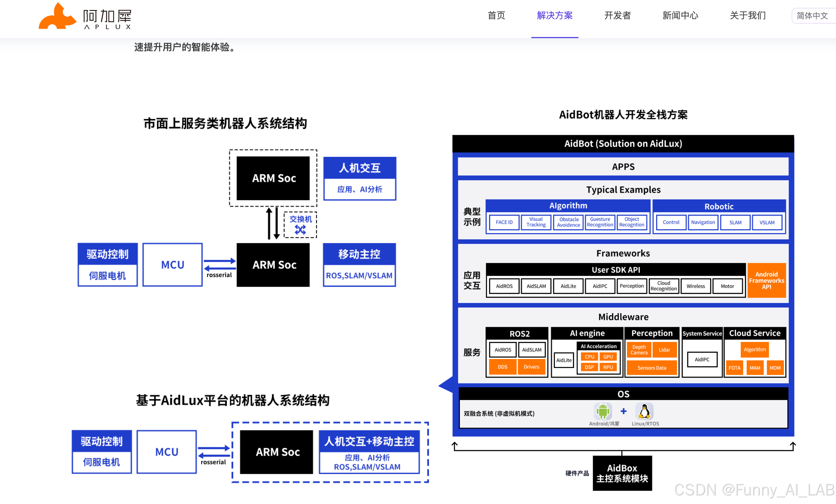Click the Linux/RTOS label

tap(645, 424)
